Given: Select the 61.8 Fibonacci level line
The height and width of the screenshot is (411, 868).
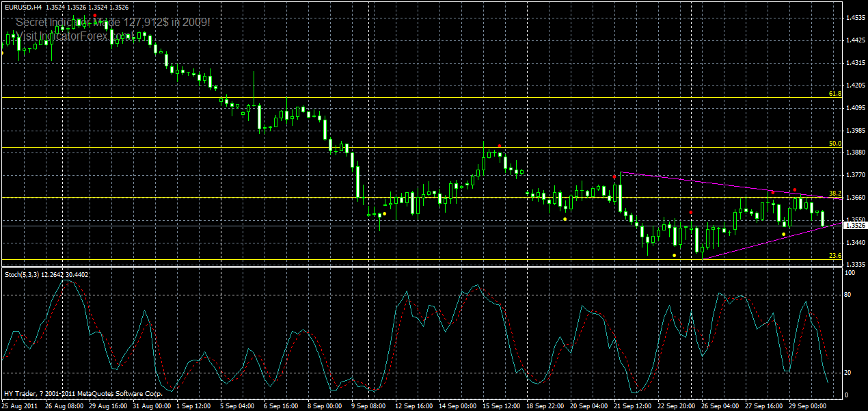Looking at the screenshot, I should pos(410,98).
